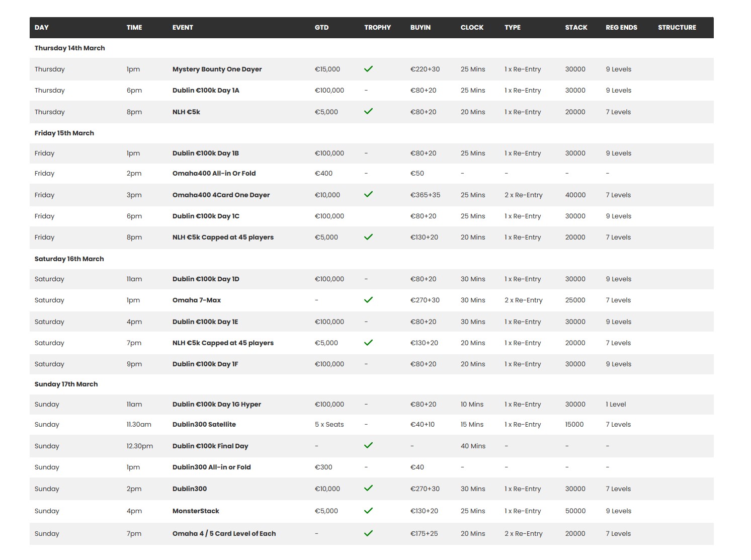This screenshot has height=560, width=751.
Task: Click trophy checkmark for Omaha 4 / 5 Card event
Action: pos(368,533)
